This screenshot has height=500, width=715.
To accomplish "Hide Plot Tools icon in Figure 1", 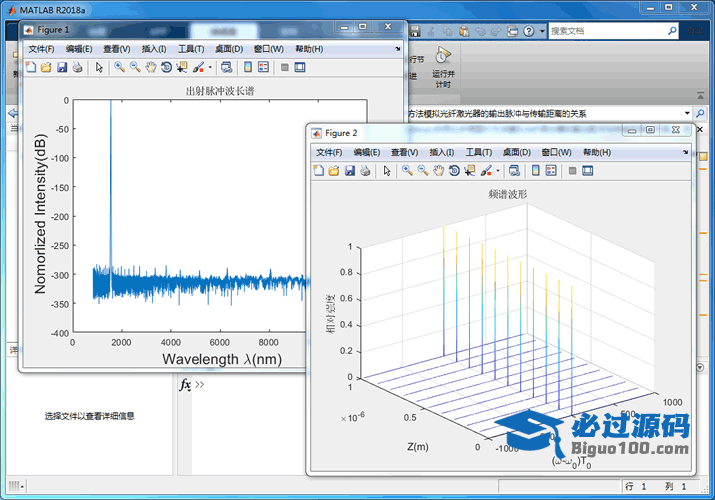I will [x=285, y=67].
